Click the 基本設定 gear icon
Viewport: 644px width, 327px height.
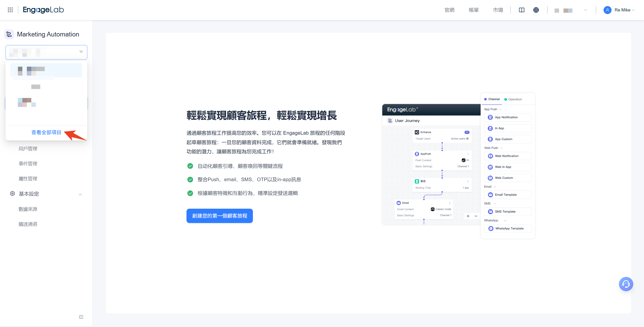coord(12,194)
